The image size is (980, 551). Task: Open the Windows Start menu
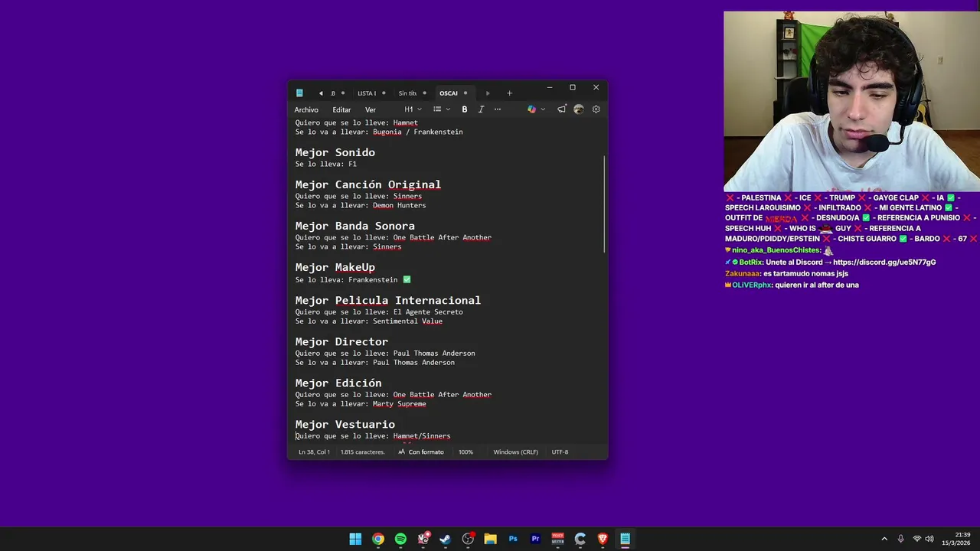point(355,539)
